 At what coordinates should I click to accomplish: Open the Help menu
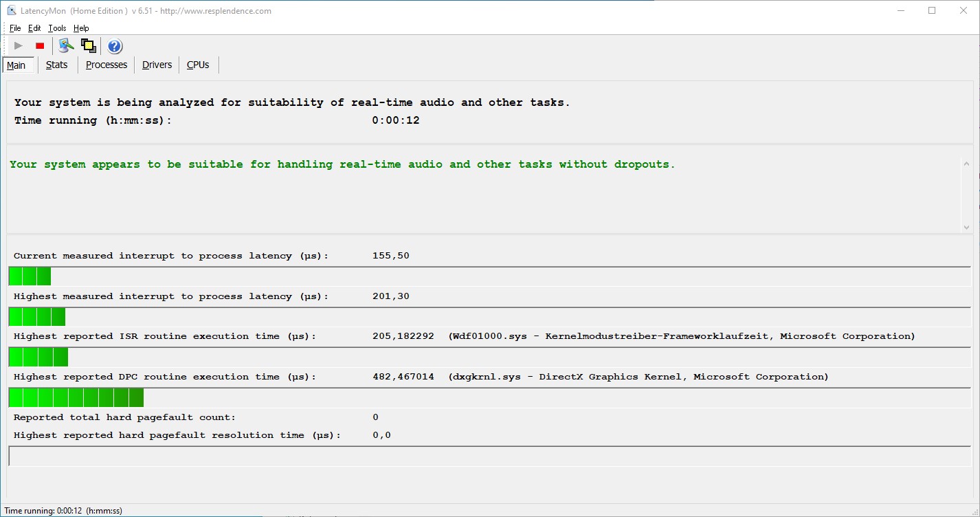coord(81,28)
